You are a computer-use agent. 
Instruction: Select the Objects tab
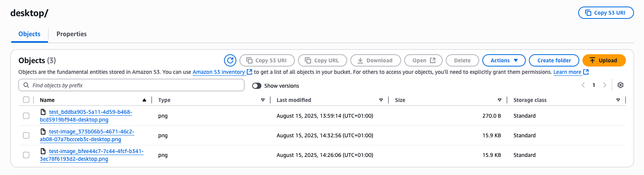(29, 34)
